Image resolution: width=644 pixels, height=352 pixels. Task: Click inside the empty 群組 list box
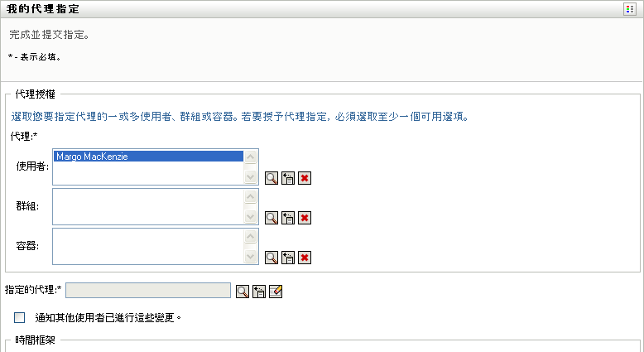click(149, 206)
